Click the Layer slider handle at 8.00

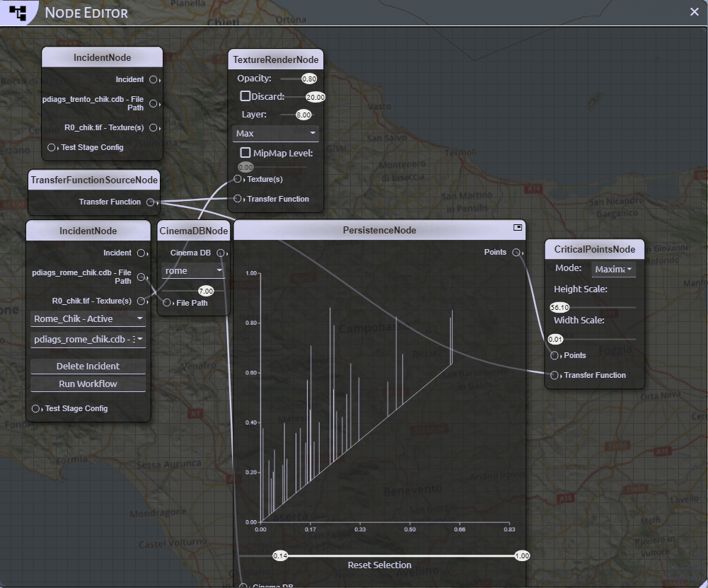pos(303,115)
